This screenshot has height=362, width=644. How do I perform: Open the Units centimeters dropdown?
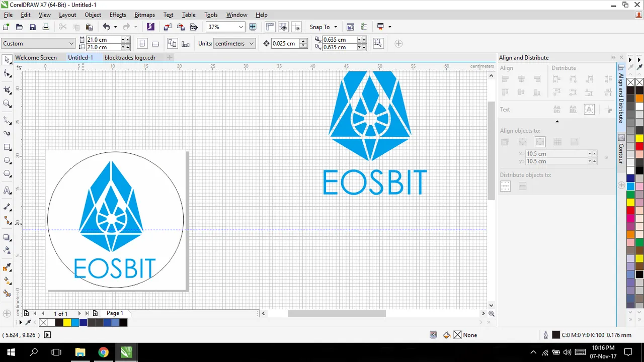[251, 43]
